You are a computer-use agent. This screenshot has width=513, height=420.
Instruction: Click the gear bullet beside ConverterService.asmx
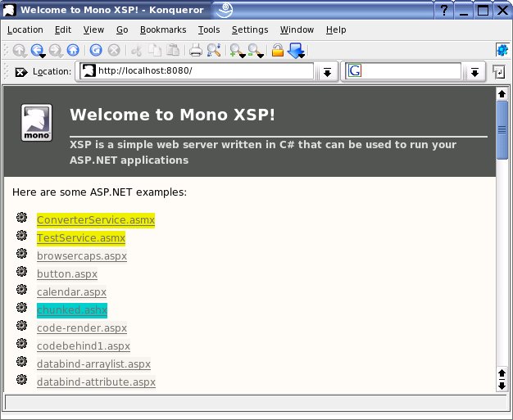coord(21,217)
